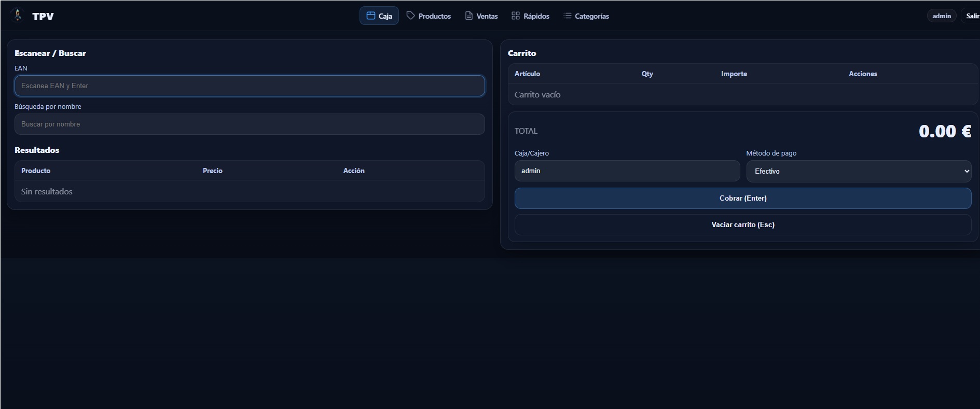
Task: Click the Carrito heading
Action: [522, 53]
